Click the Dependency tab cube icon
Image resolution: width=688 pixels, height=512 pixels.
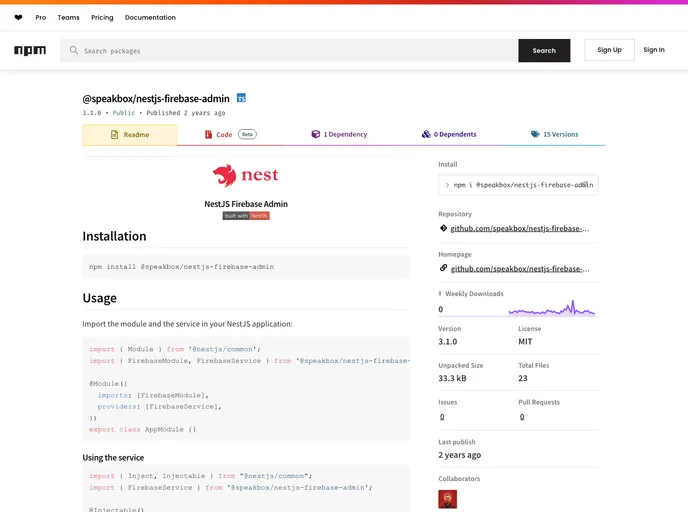tap(315, 134)
